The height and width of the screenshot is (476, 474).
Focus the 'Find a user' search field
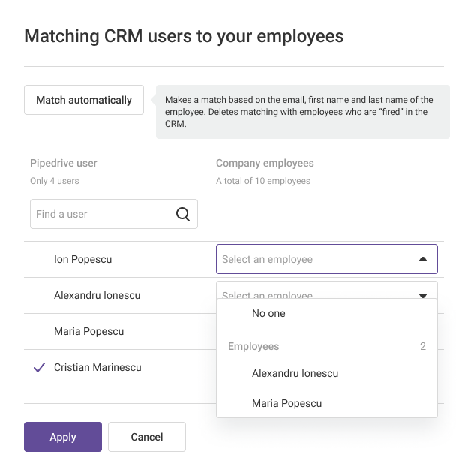[101, 214]
